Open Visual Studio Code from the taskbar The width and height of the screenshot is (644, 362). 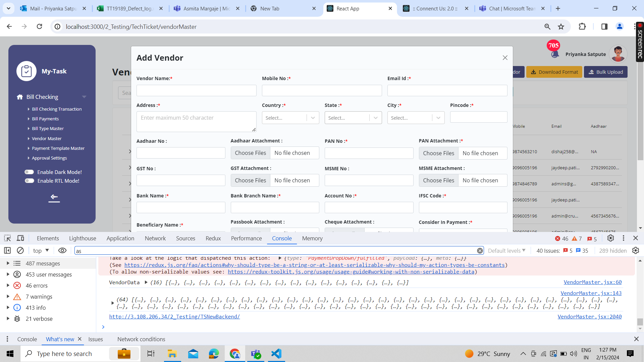[276, 354]
